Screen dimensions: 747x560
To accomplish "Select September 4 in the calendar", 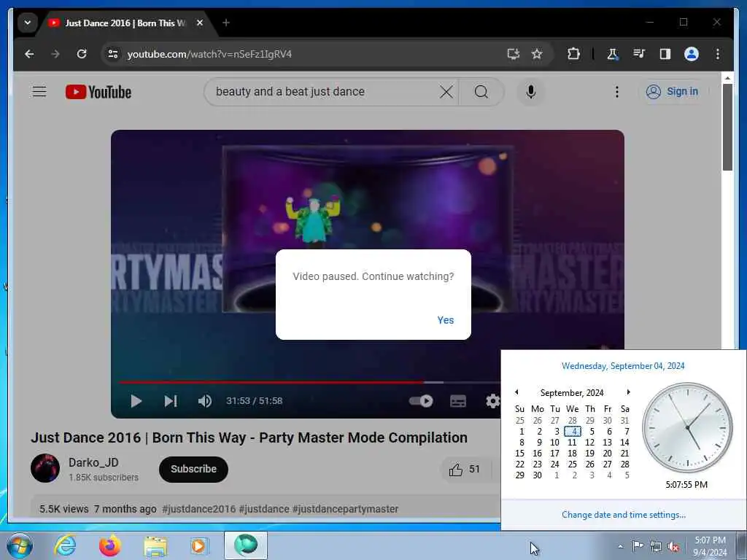I will pyautogui.click(x=572, y=432).
